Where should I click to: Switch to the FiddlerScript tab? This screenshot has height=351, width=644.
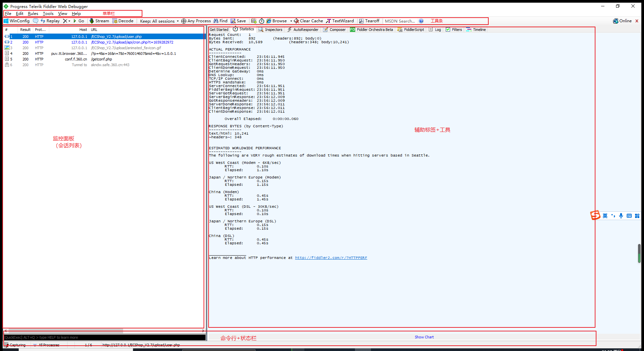click(x=411, y=30)
